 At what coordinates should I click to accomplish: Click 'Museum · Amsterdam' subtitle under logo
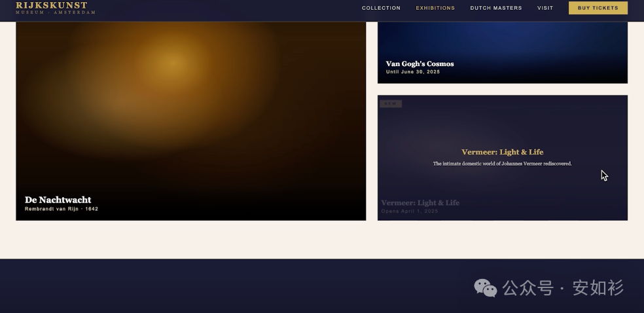[x=56, y=12]
